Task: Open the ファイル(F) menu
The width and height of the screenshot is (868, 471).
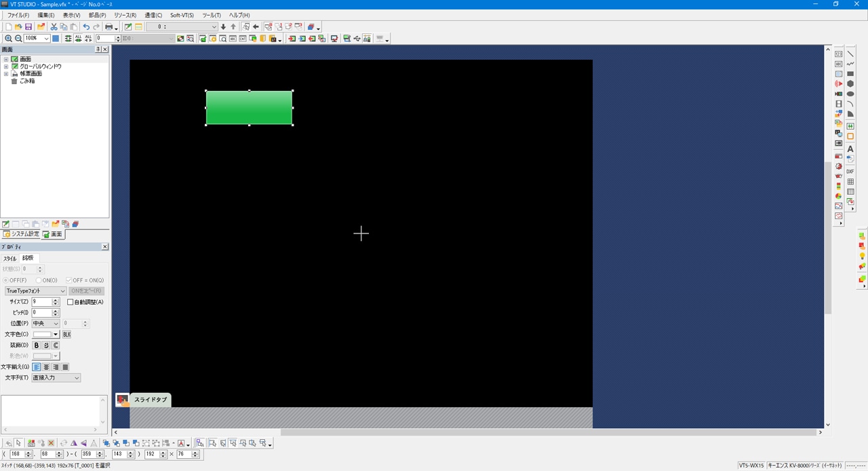Action: click(18, 15)
